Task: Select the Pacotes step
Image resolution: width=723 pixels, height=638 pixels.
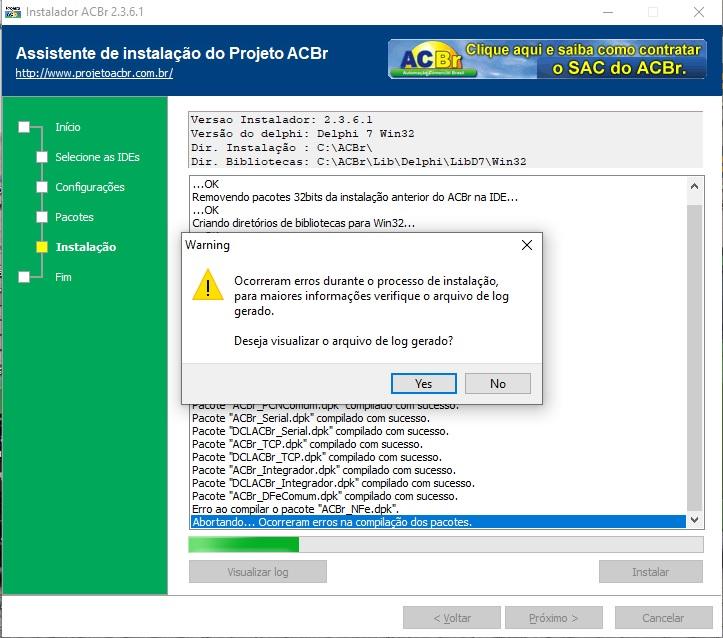Action: [74, 217]
